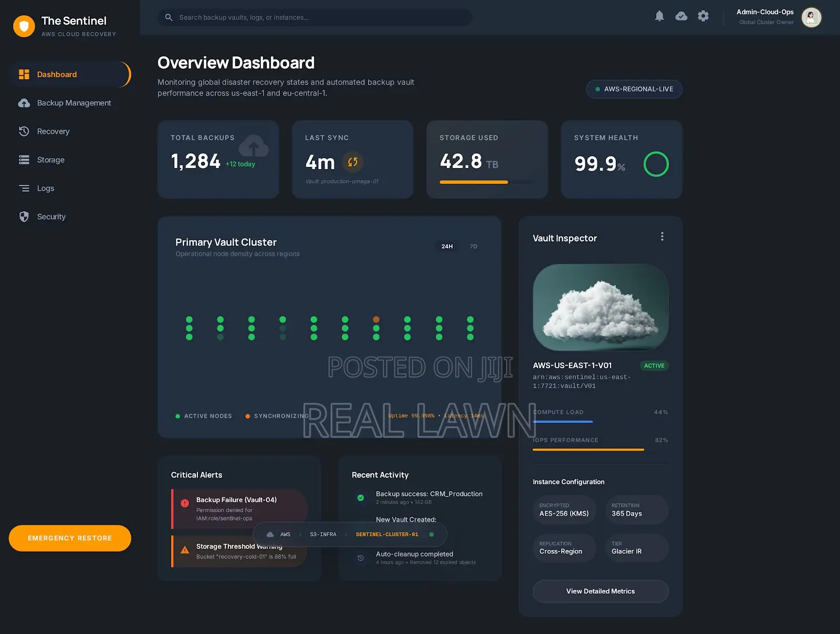Click the green System Health ring

pyautogui.click(x=656, y=164)
